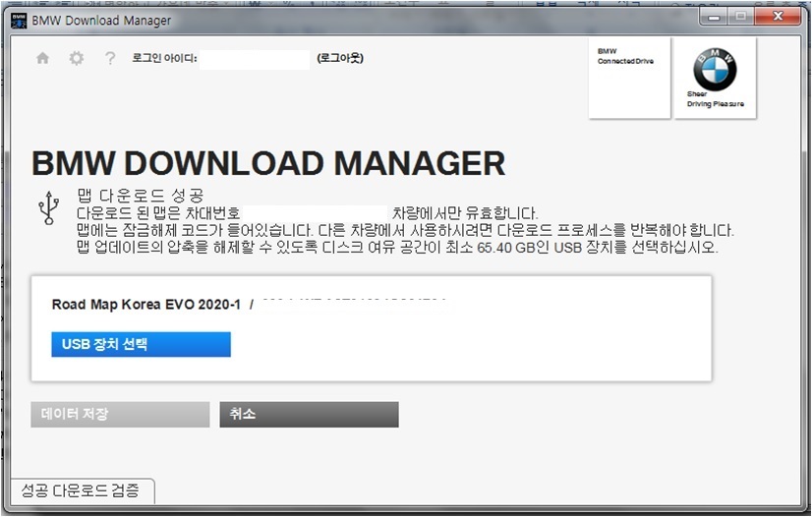812x517 pixels.
Task: Click the BMW ConnectedDrive tile
Action: click(629, 79)
